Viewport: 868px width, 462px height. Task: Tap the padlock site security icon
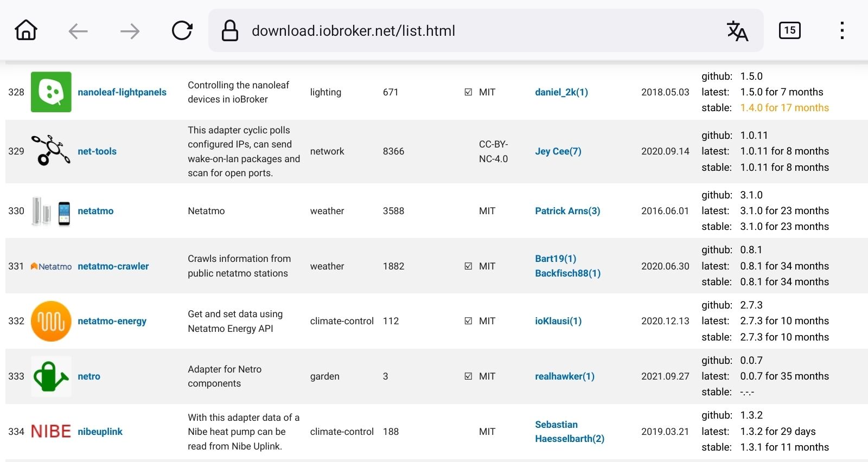pos(230,30)
